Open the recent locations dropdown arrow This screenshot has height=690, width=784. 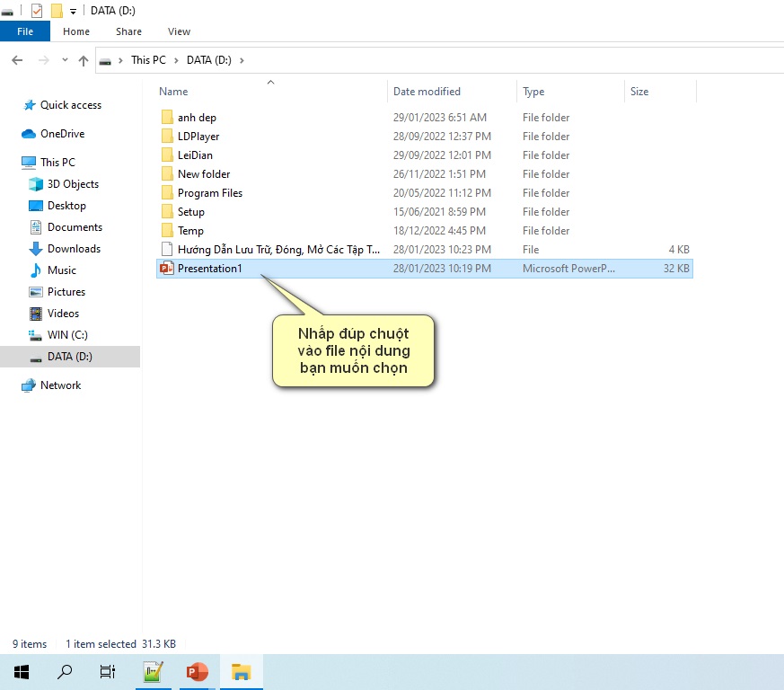(x=65, y=60)
